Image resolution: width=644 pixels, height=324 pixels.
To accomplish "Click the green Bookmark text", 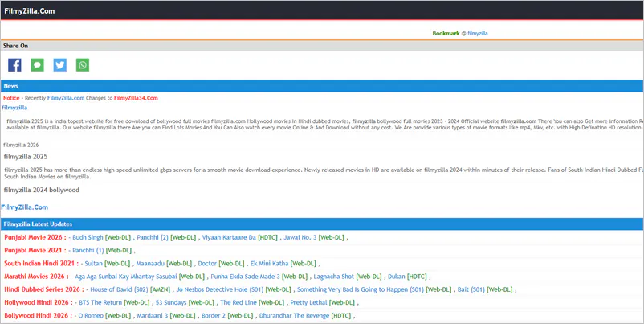I will coord(446,33).
